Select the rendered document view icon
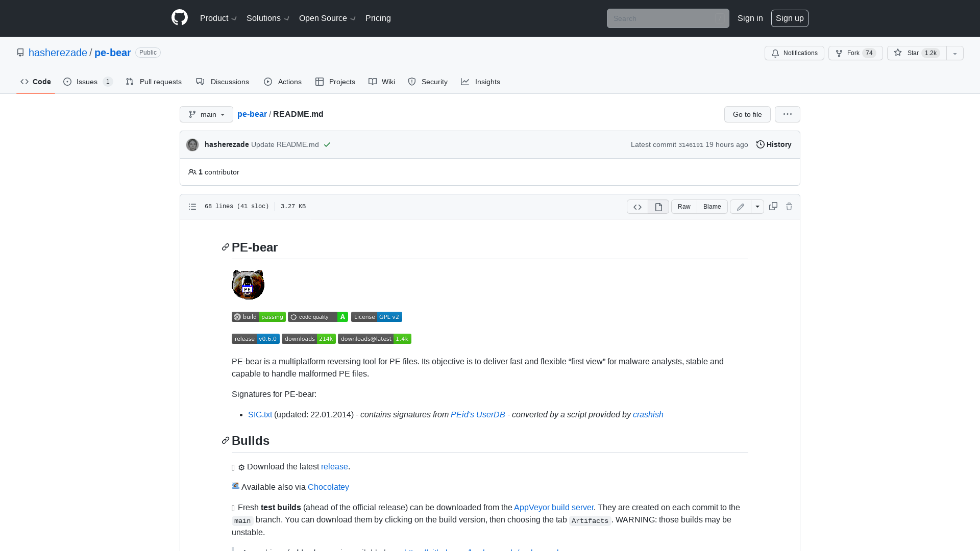 coord(658,207)
